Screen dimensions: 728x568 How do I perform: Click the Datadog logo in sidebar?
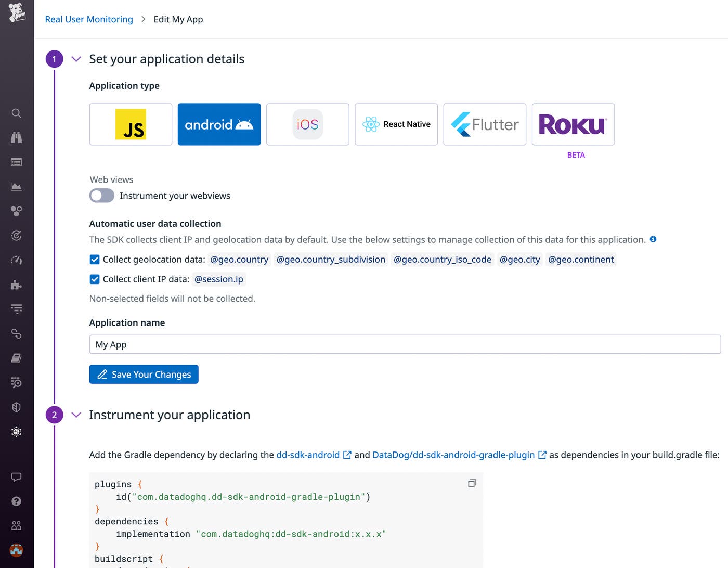tap(17, 12)
